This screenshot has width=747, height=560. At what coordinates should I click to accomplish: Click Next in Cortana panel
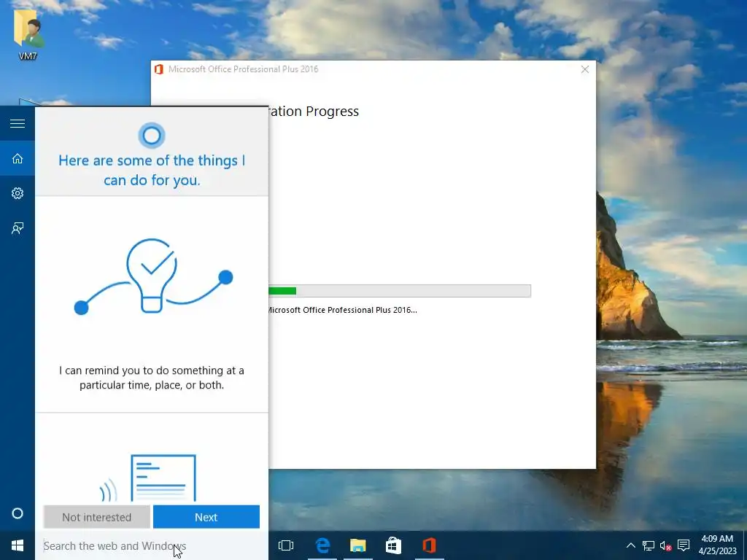coord(206,517)
